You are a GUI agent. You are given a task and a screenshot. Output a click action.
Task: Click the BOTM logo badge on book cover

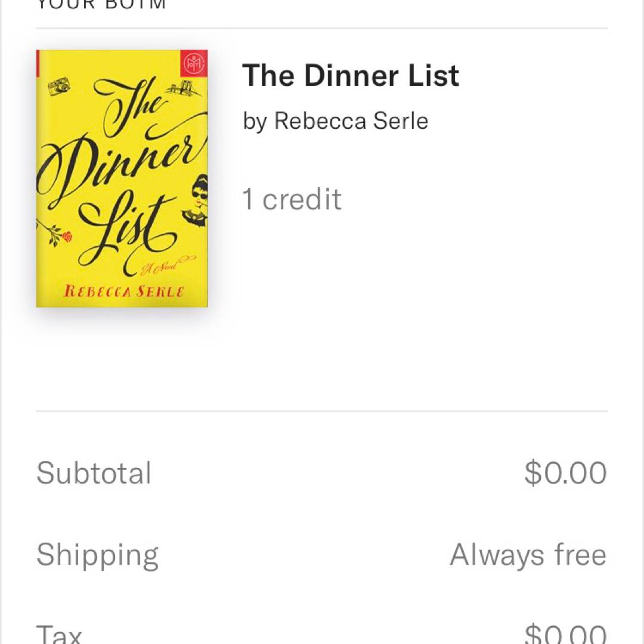194,63
